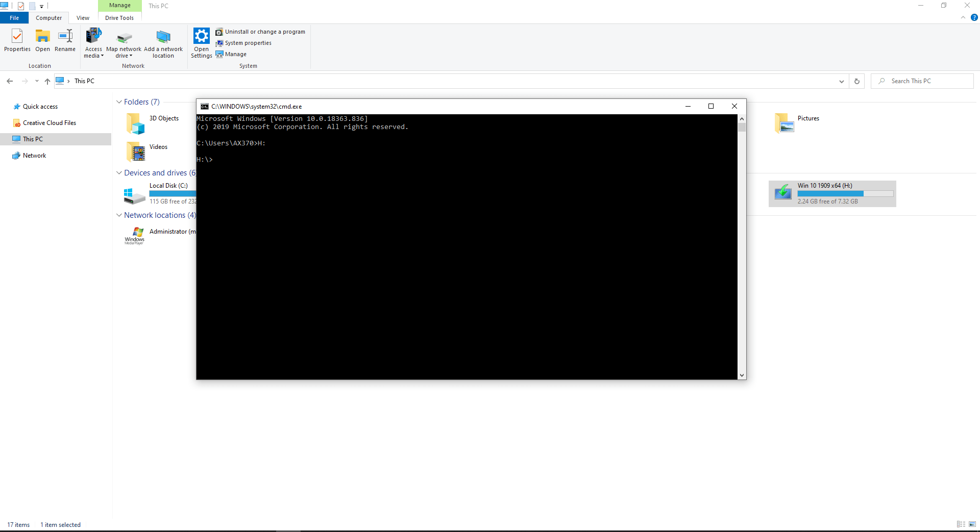The width and height of the screenshot is (980, 532).
Task: Click the Properties ribbon icon
Action: coord(17,40)
